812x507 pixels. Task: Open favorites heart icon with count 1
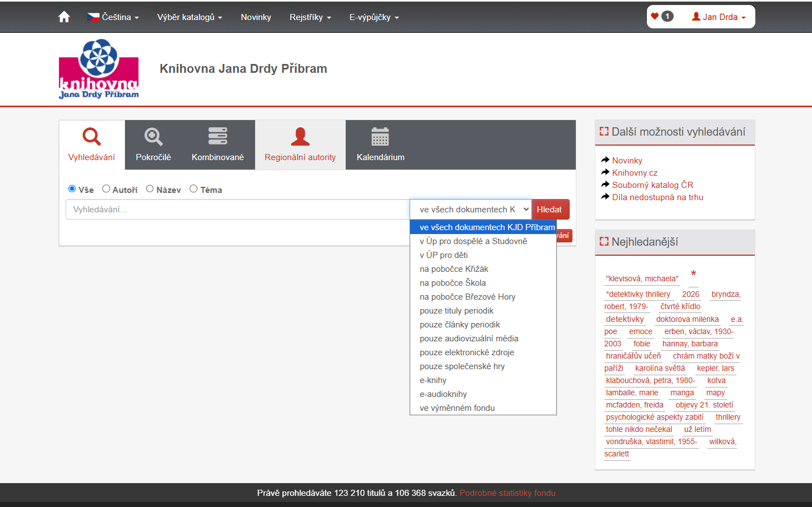662,17
